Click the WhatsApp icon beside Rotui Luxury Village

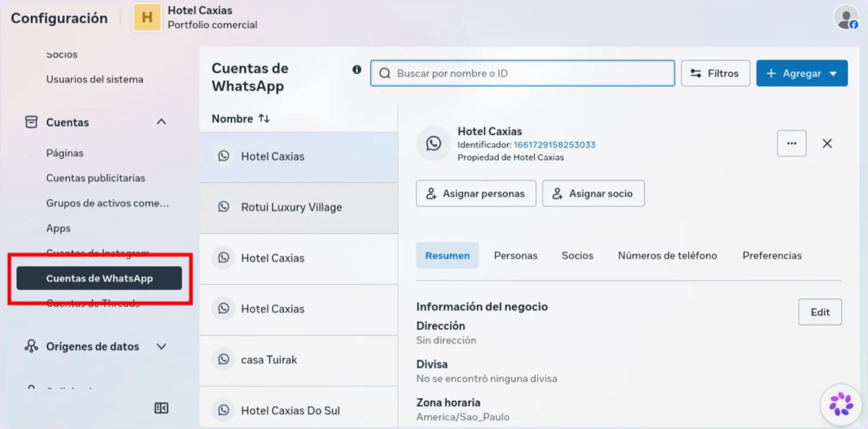point(224,207)
